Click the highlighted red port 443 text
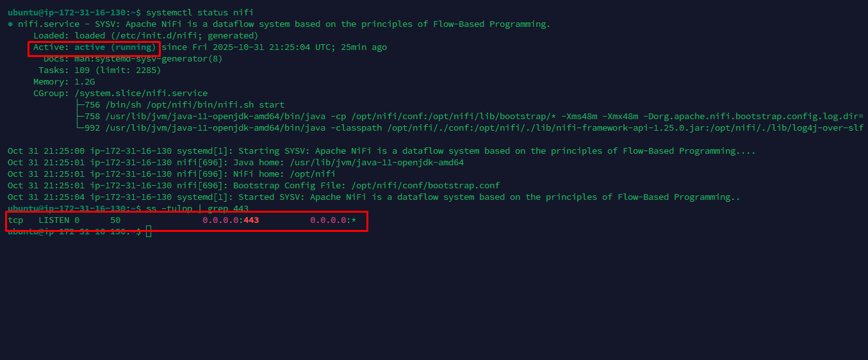 coord(251,220)
